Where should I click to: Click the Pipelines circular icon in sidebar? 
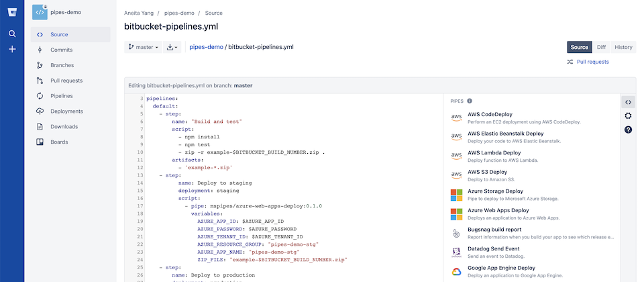point(40,96)
